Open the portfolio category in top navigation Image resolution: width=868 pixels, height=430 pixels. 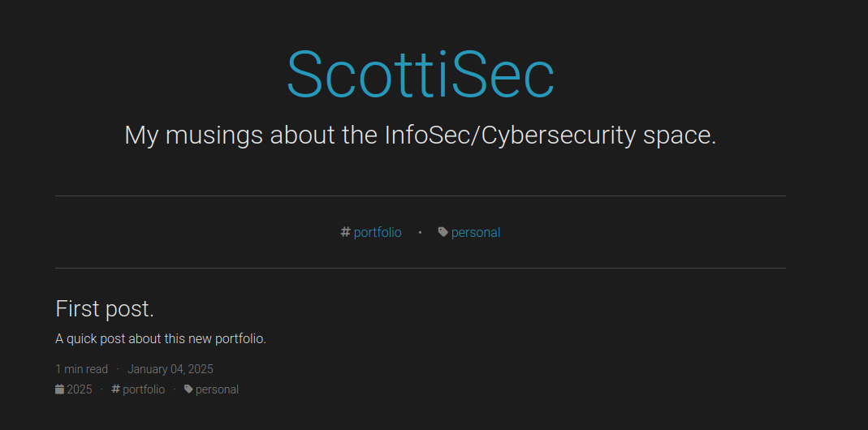click(x=378, y=233)
